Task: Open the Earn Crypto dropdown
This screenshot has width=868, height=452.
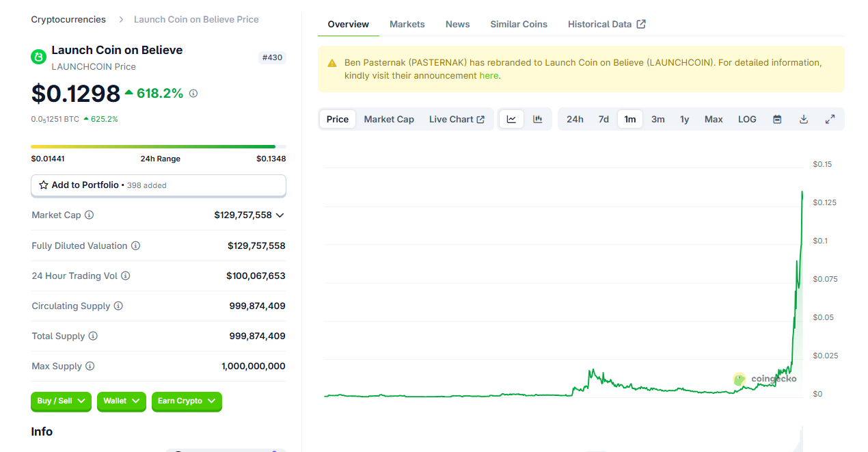Action: click(187, 401)
